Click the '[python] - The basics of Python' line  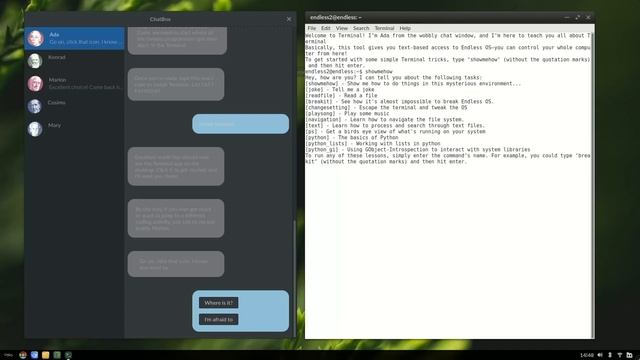(352, 138)
